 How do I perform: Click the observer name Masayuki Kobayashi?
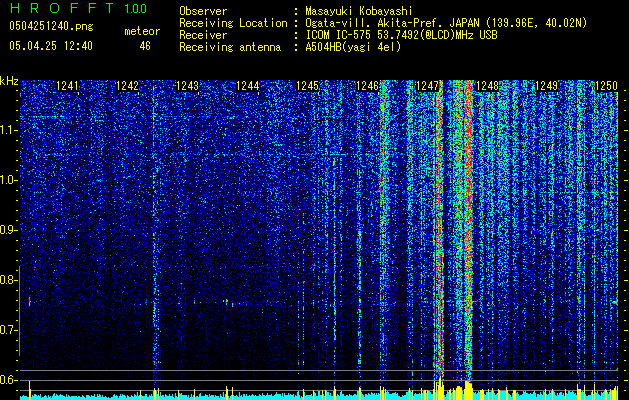point(359,12)
